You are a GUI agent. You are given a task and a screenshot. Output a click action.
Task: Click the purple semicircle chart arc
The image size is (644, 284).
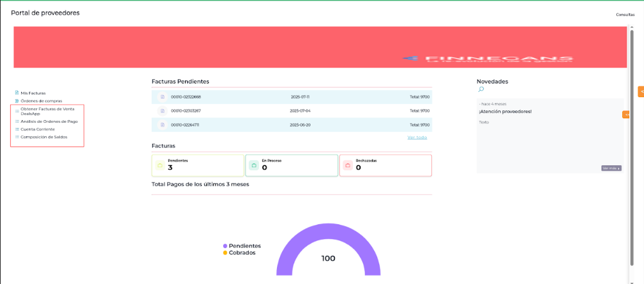(328, 232)
